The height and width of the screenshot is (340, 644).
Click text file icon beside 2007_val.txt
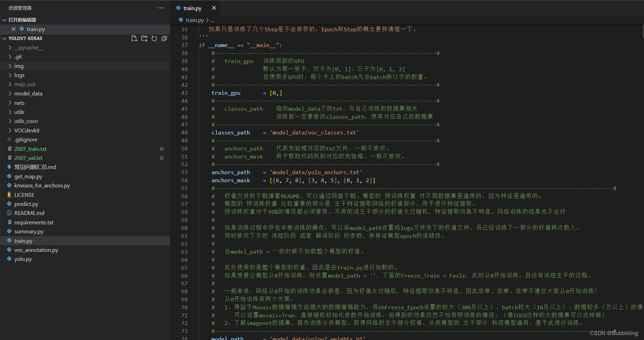10,158
